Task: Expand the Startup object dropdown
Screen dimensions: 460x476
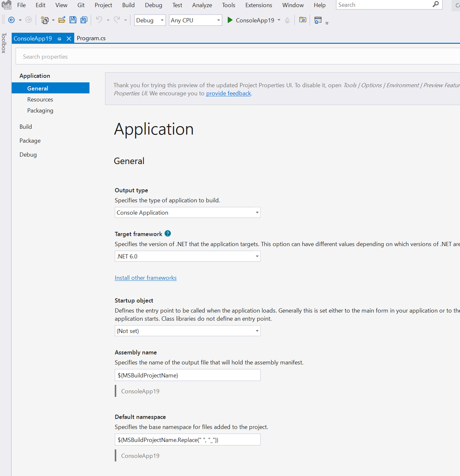Action: (187, 331)
